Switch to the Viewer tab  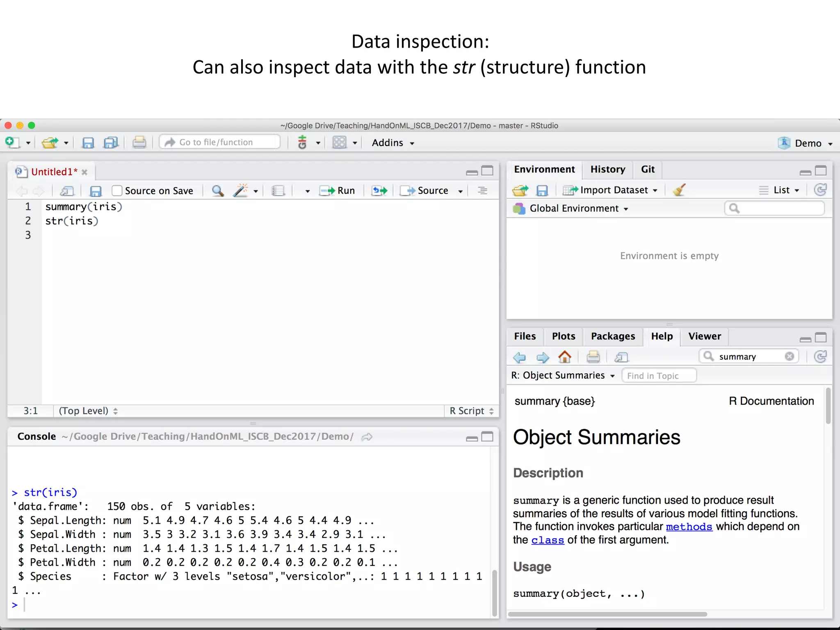coord(704,336)
